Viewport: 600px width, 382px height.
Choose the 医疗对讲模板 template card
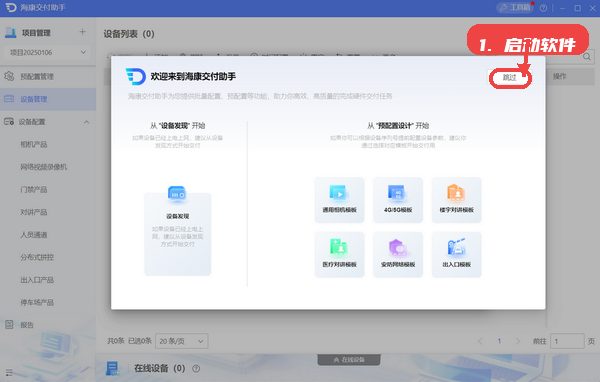339,255
